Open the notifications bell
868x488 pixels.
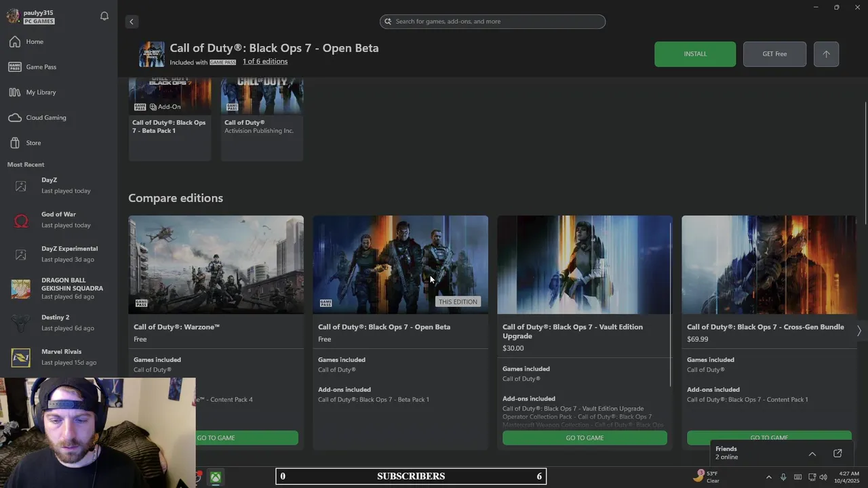pyautogui.click(x=104, y=16)
